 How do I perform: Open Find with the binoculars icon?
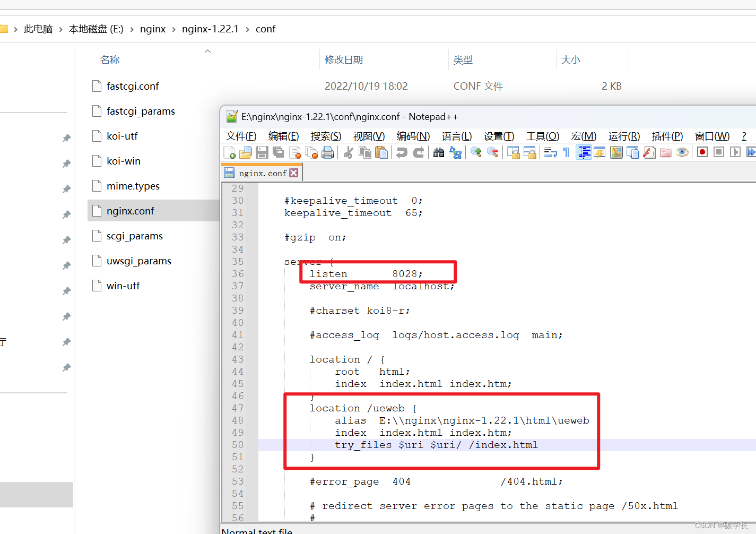coord(439,153)
